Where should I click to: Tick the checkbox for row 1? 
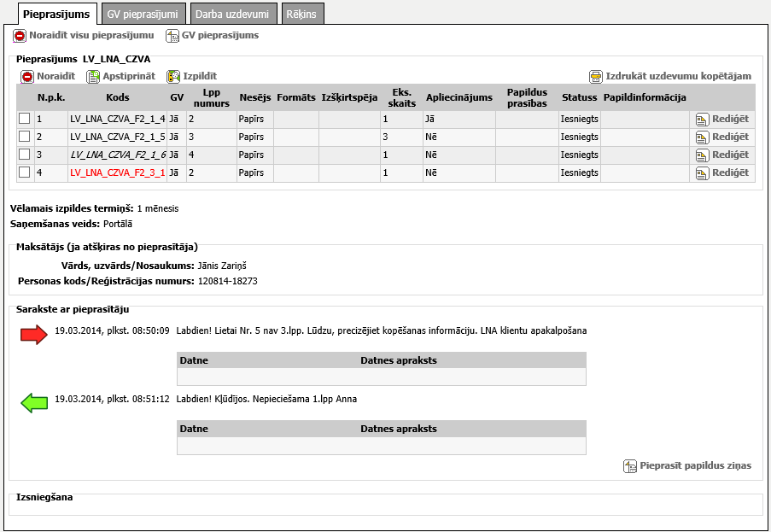pyautogui.click(x=24, y=119)
